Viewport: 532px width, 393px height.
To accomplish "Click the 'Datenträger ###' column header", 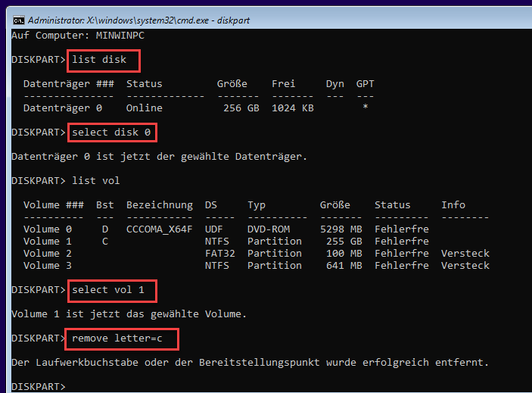I will click(69, 84).
